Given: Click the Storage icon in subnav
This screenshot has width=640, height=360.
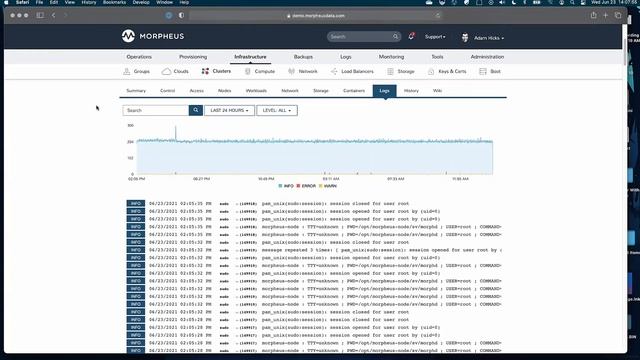Looking at the screenshot, I should pyautogui.click(x=390, y=71).
